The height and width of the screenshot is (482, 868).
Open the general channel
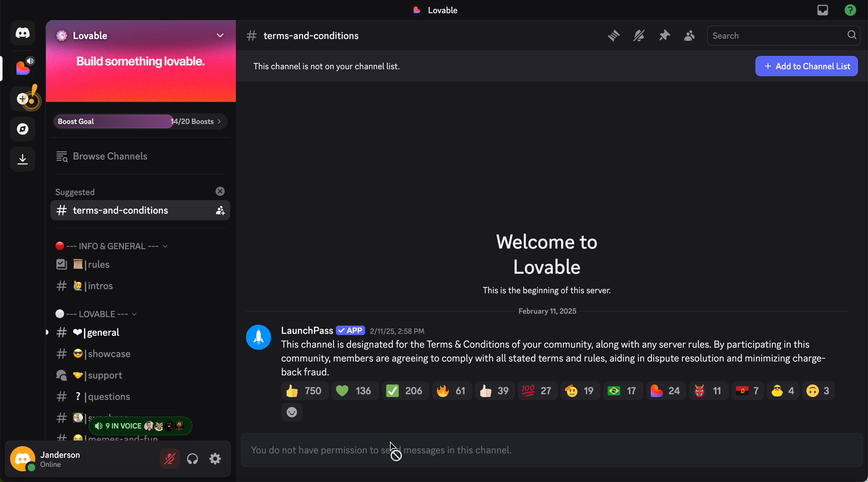pyautogui.click(x=140, y=332)
